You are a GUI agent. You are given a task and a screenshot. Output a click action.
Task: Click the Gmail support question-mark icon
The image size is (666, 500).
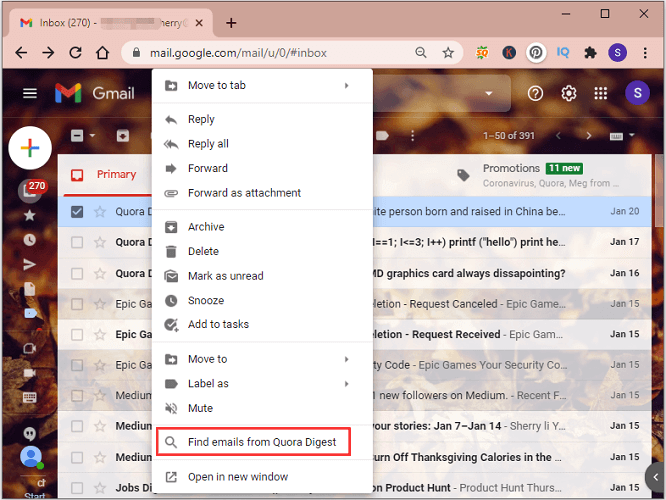click(x=535, y=93)
